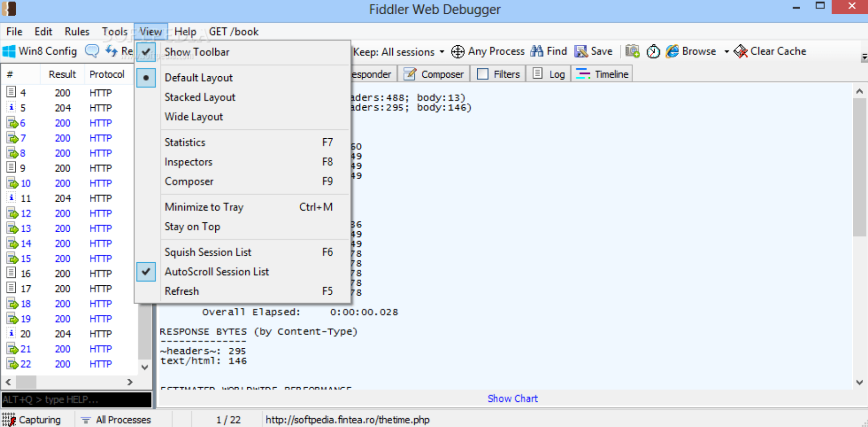Screen dimensions: 868x427
Task: Click the statistics pane vertical scrollbar thumb
Action: coord(859,167)
